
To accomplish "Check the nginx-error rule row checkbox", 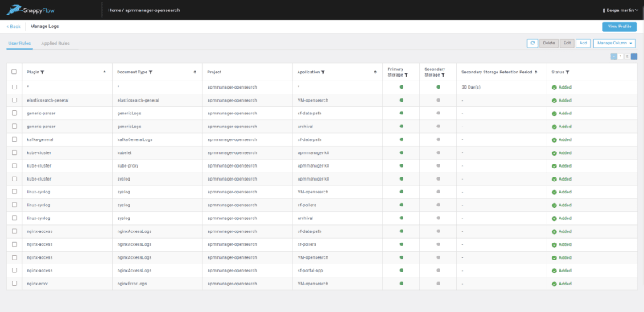I will point(14,284).
